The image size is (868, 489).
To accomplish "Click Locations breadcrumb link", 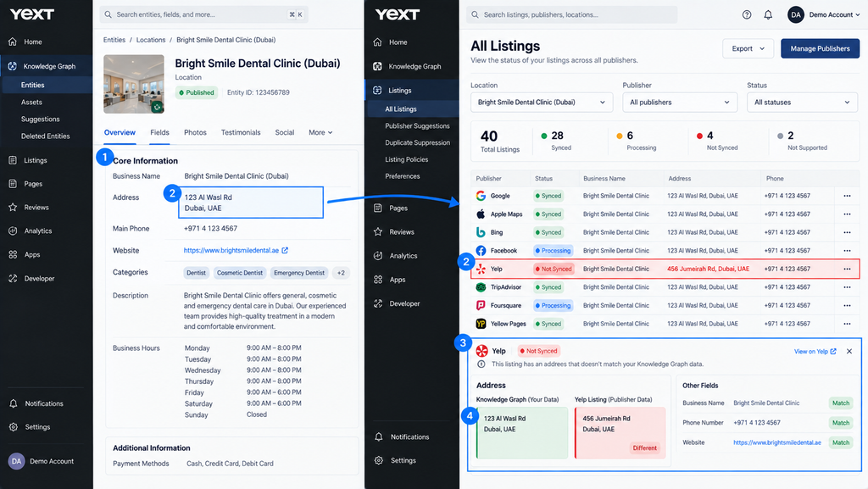I will (x=151, y=40).
